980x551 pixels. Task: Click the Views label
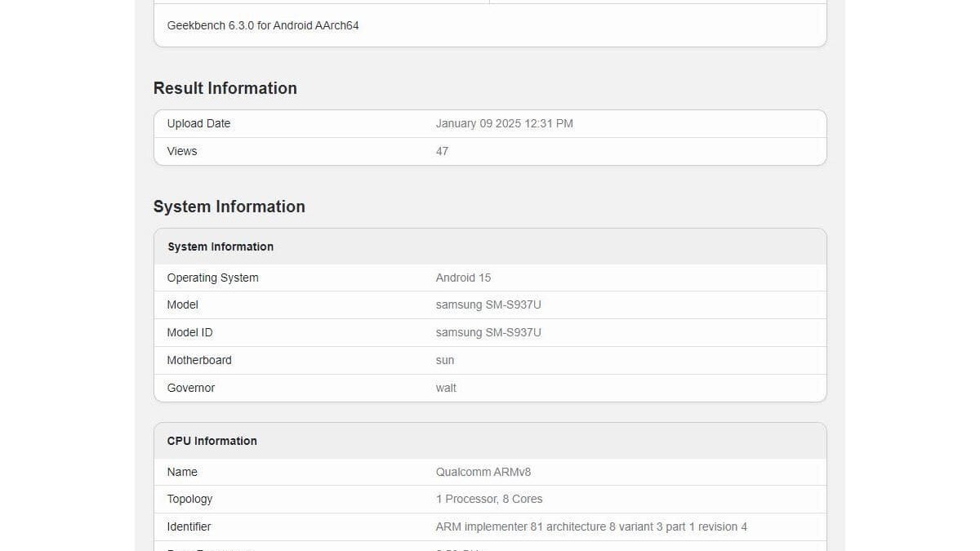(181, 151)
